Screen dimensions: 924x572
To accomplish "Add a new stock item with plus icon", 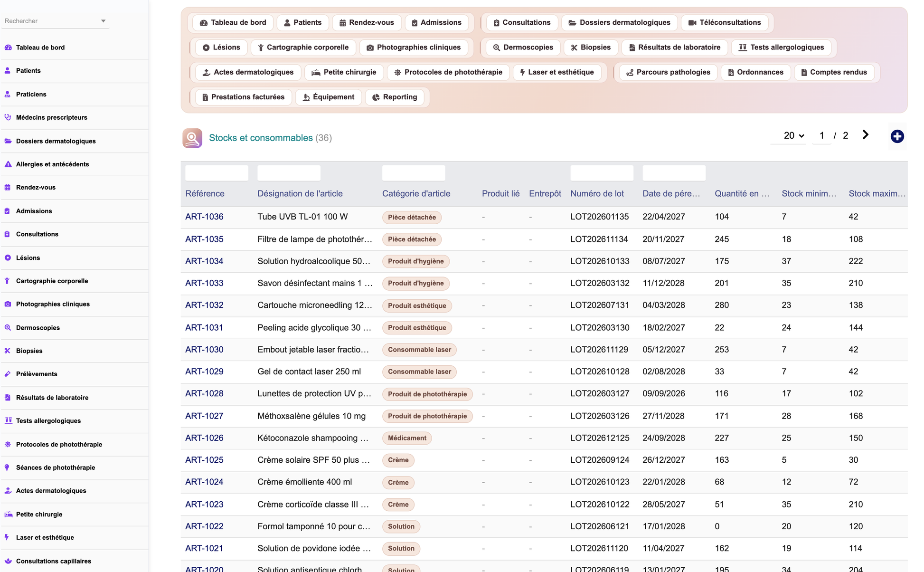I will pos(897,136).
